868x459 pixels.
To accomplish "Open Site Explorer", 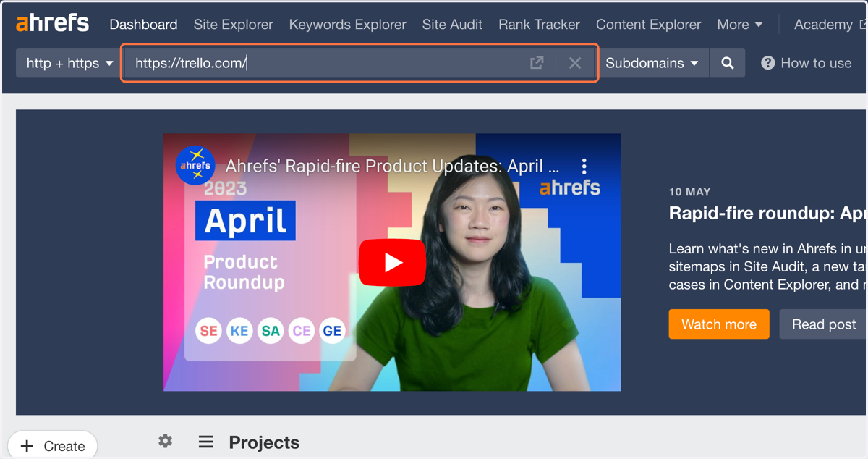I will 233,25.
